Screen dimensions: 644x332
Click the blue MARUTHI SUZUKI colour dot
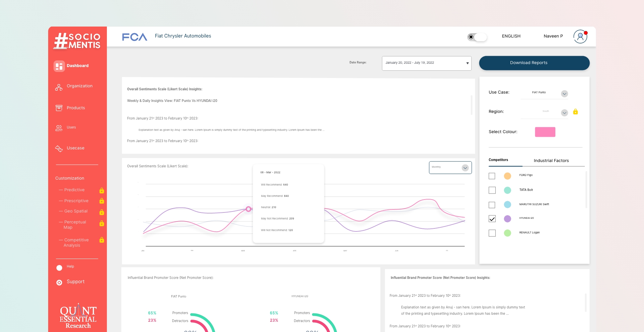tap(507, 205)
